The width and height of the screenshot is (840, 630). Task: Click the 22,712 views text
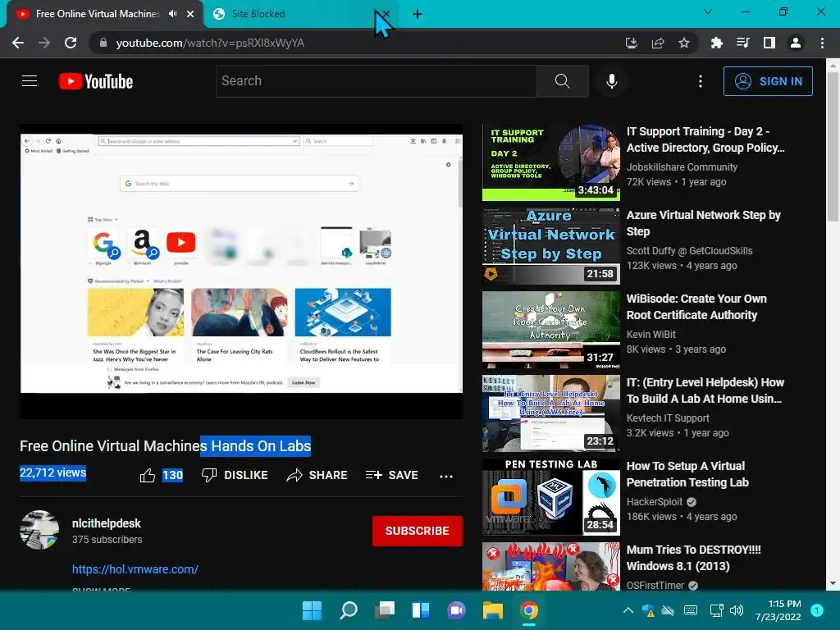pyautogui.click(x=53, y=473)
